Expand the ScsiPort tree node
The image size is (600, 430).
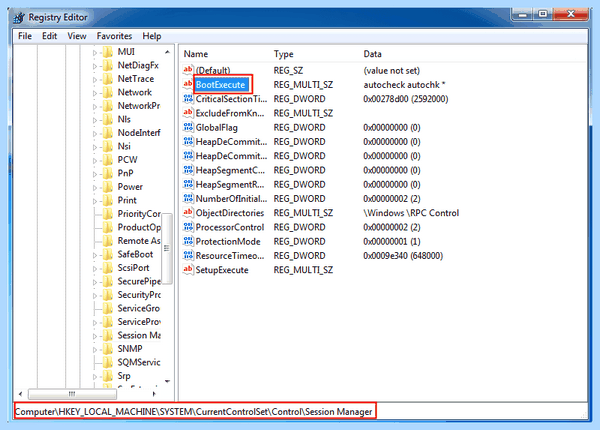pos(95,269)
